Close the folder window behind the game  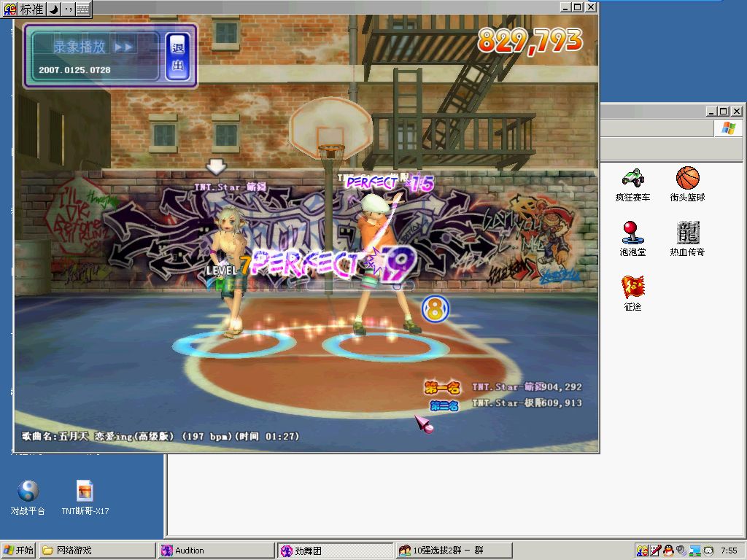(737, 112)
